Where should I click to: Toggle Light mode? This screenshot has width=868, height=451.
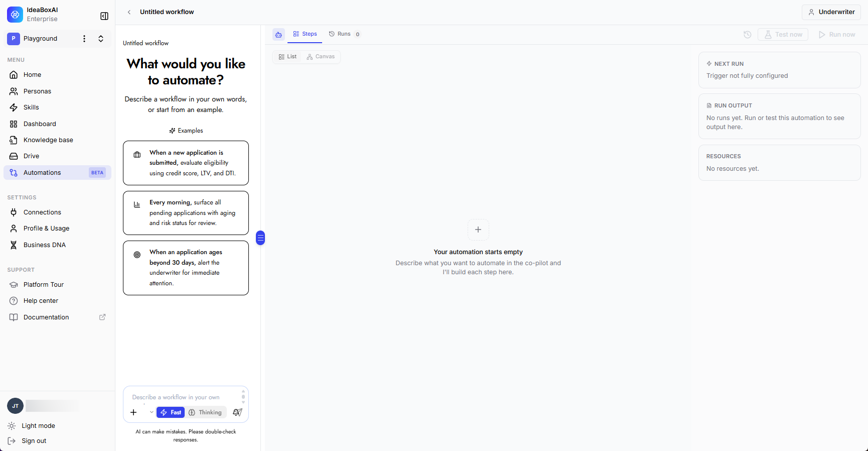point(31,426)
